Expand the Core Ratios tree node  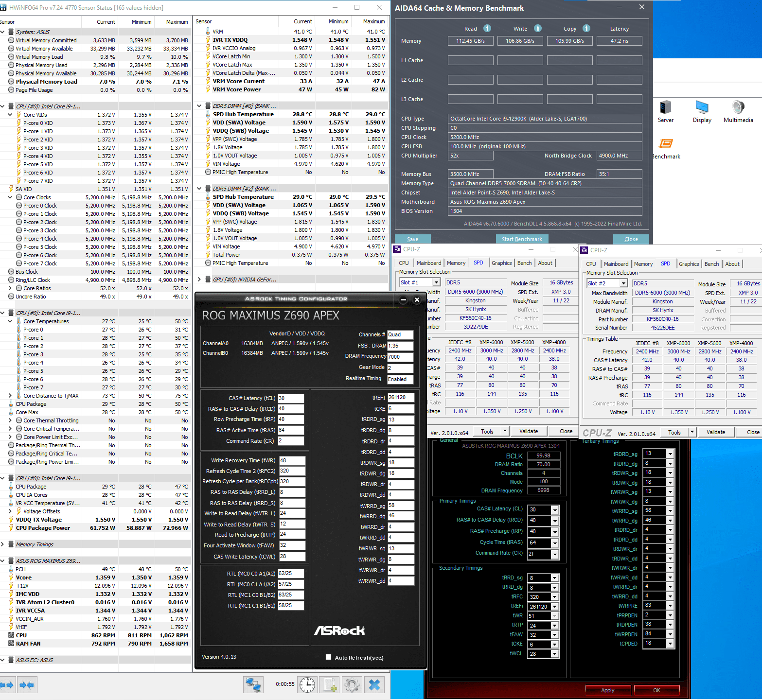pyautogui.click(x=10, y=288)
